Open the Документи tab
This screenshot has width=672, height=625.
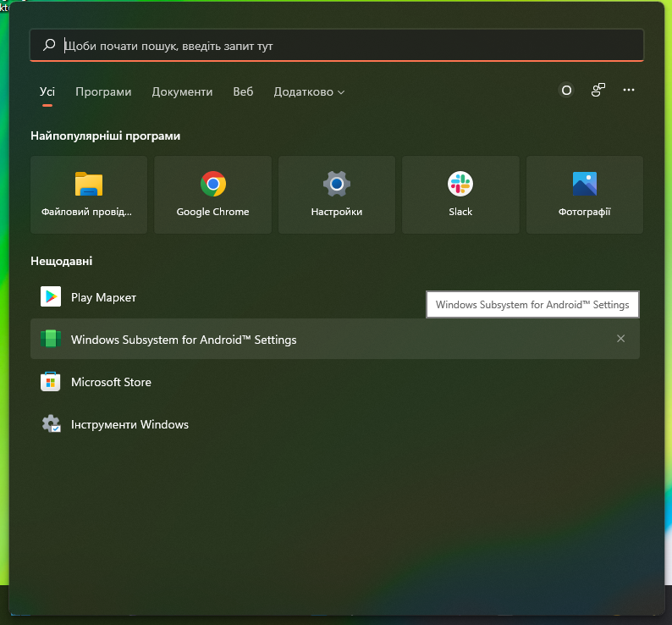point(182,91)
